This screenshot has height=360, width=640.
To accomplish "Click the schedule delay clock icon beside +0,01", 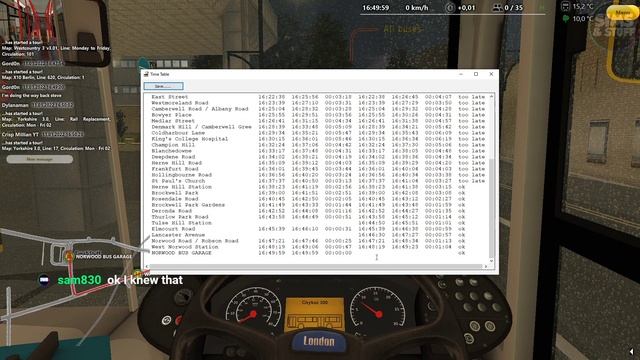I will (x=449, y=8).
